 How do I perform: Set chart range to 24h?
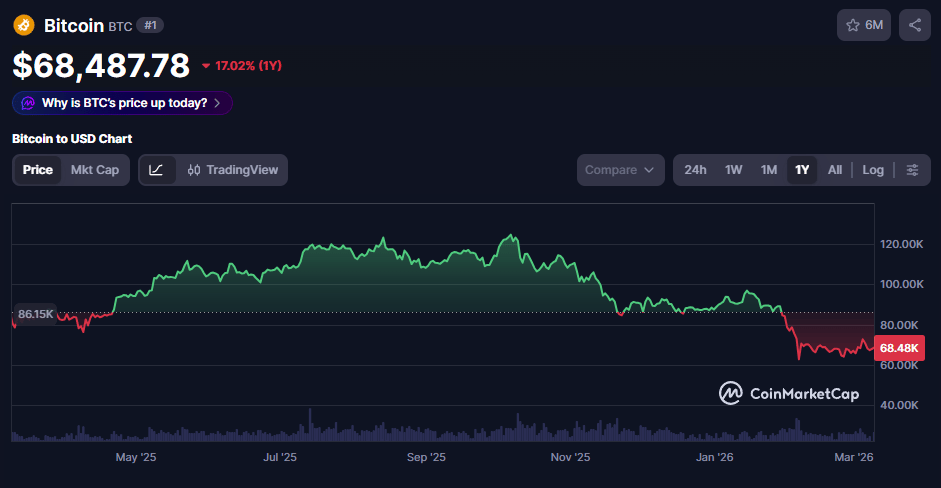pos(695,170)
